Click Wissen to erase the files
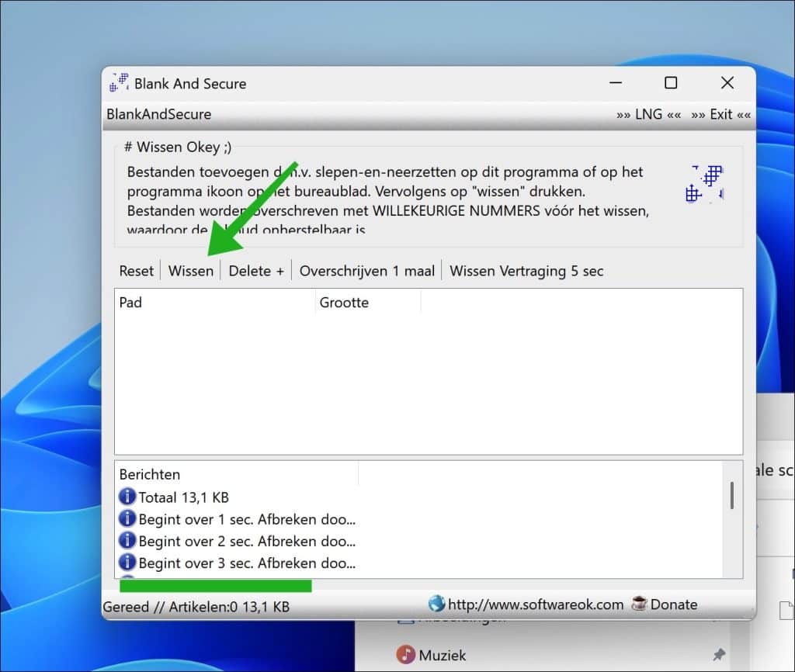The height and width of the screenshot is (672, 795). click(191, 271)
